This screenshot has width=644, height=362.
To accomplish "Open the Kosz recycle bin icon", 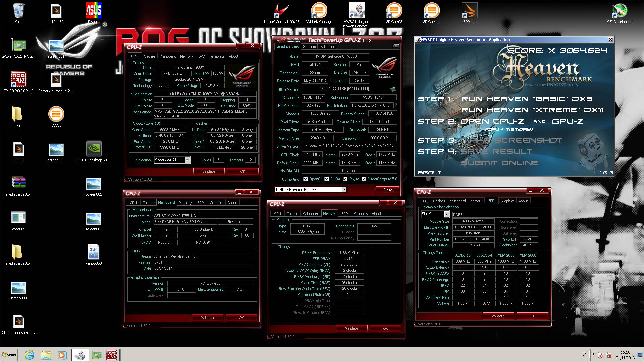I will (18, 13).
